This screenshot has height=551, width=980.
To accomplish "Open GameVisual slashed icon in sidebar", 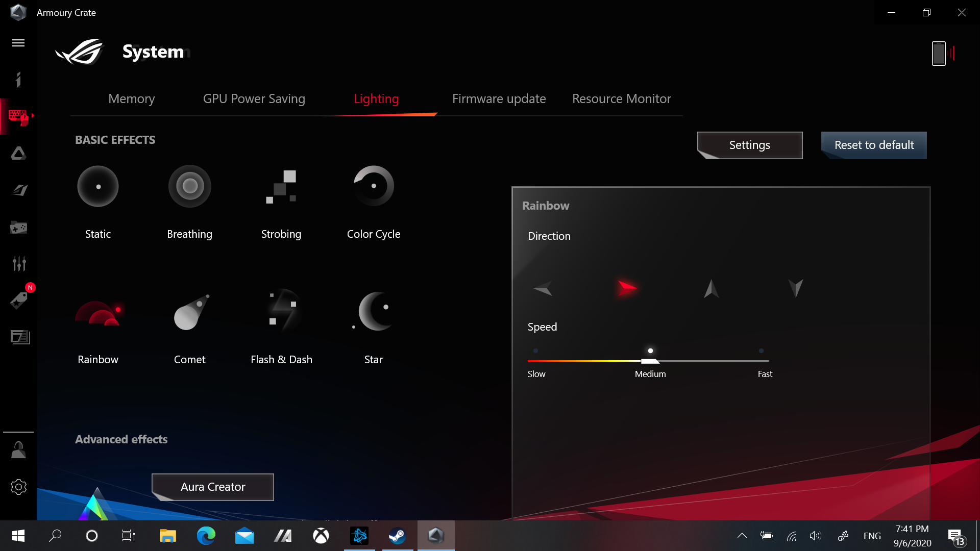I will (19, 190).
